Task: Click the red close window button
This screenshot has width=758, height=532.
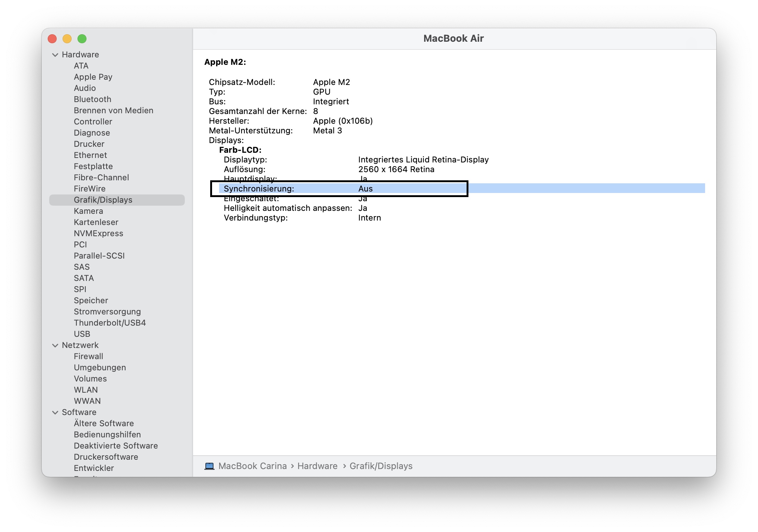Action: [x=52, y=39]
